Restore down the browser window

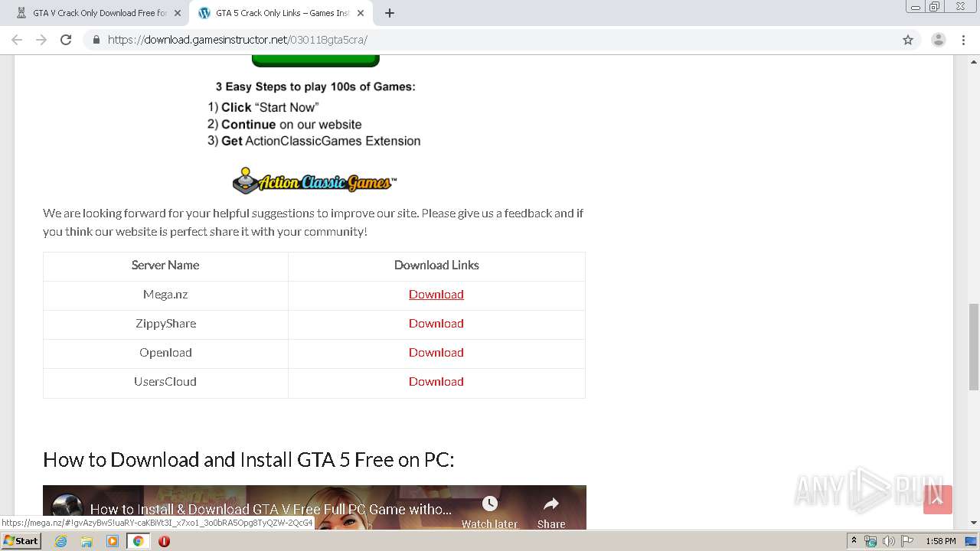935,7
